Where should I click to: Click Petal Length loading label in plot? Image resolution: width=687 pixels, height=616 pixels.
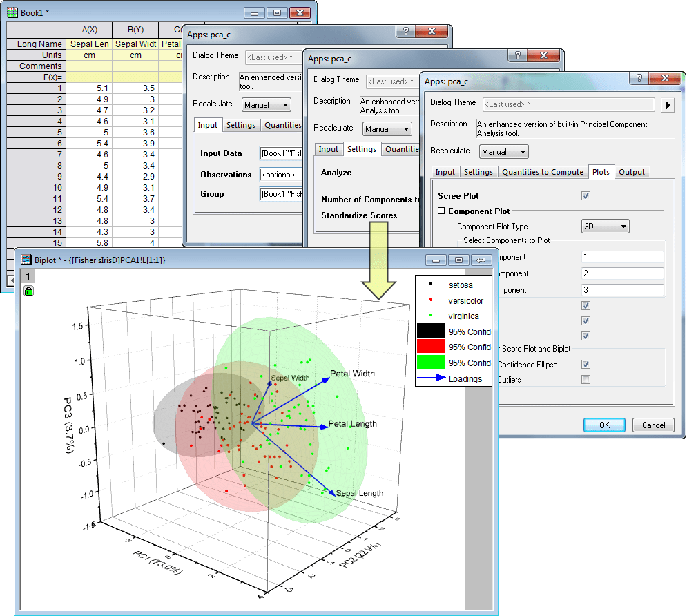(353, 423)
